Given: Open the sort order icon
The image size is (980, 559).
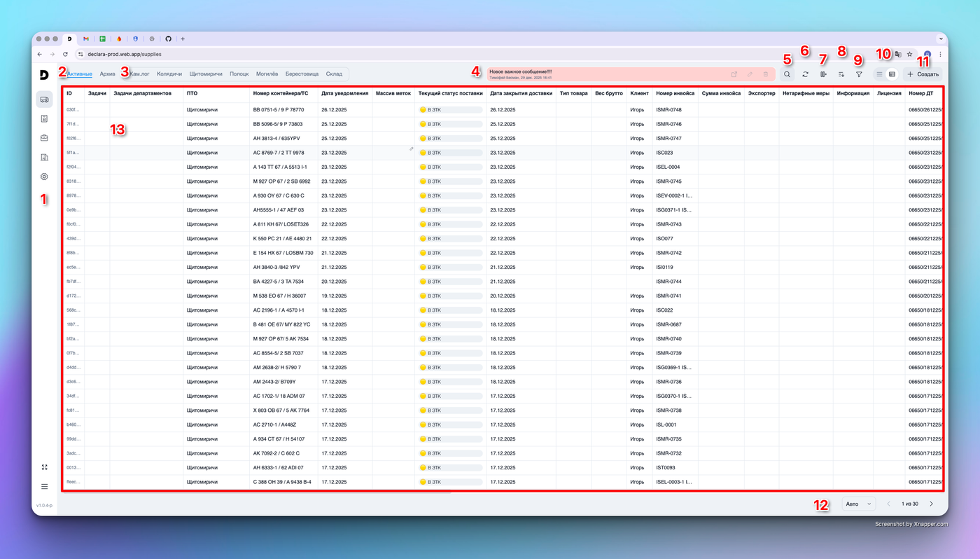Looking at the screenshot, I should click(841, 74).
